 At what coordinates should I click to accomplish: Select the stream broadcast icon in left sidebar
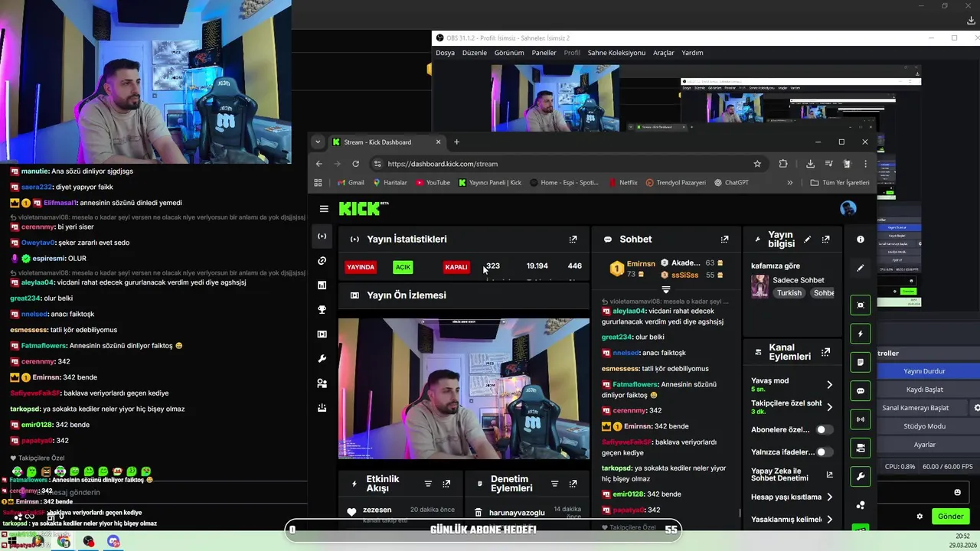click(x=322, y=236)
